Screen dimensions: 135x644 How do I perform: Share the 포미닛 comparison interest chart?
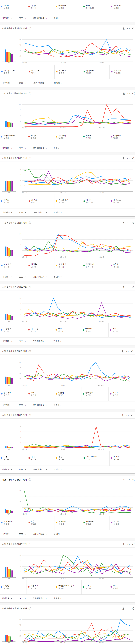click(133, 609)
